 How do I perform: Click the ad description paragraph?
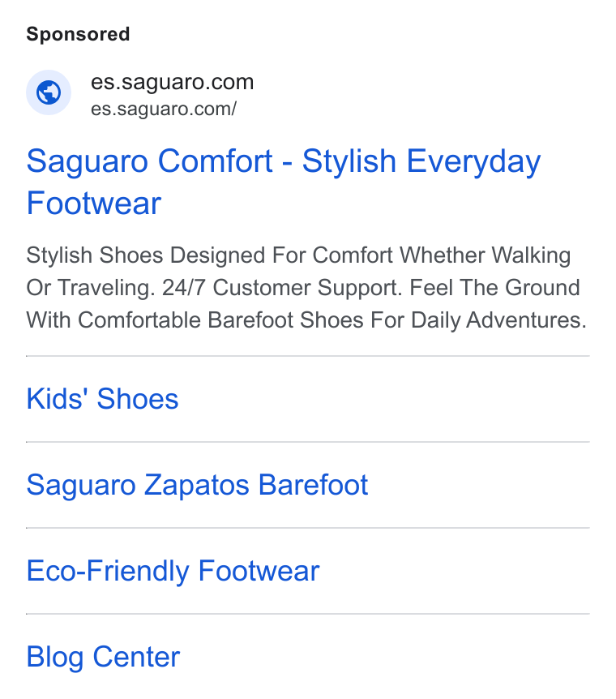click(306, 288)
